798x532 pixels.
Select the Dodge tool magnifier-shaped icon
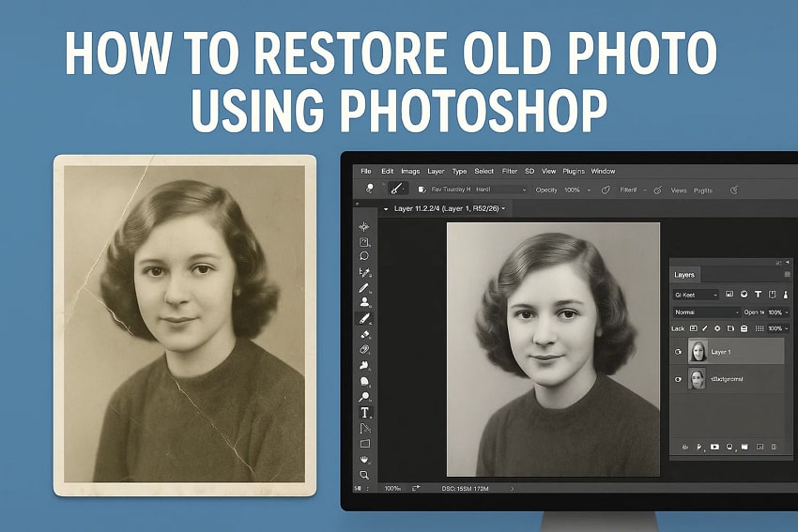pos(364,397)
